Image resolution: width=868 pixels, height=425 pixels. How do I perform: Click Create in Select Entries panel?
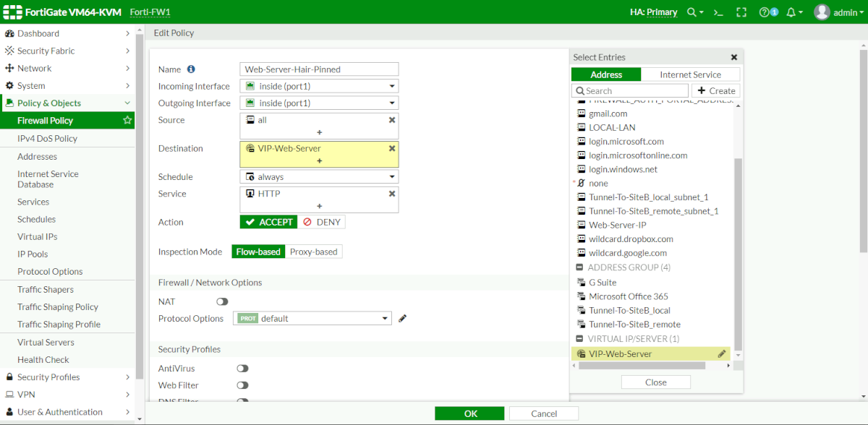(x=716, y=90)
